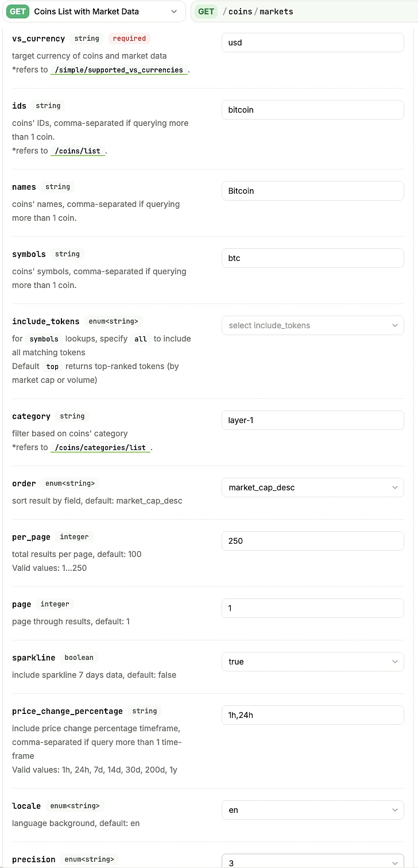Select the ids field containing bitcoin
This screenshot has width=418, height=868.
coord(312,110)
